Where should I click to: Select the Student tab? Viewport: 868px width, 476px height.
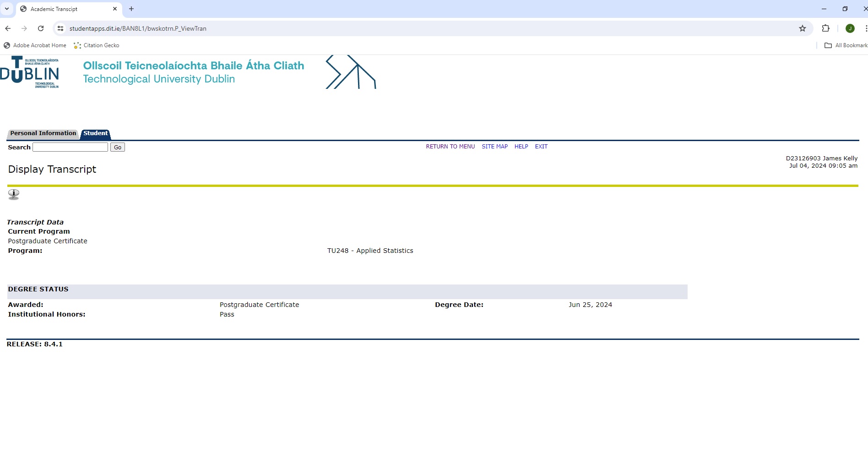(95, 133)
